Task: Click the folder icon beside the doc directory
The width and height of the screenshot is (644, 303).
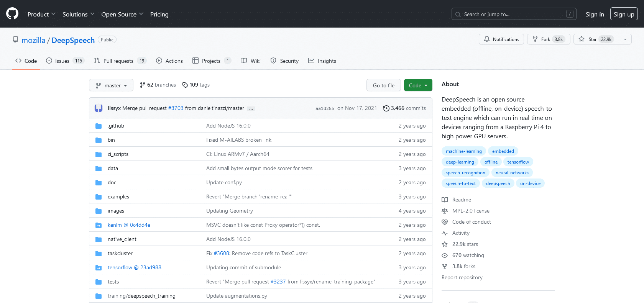Action: tap(99, 183)
